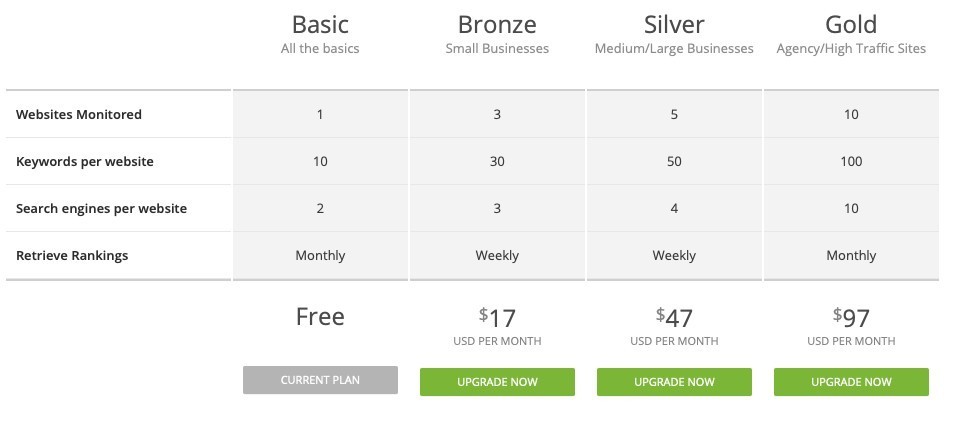This screenshot has height=429, width=954.
Task: Click the Retrieve Rankings row label
Action: coord(72,255)
